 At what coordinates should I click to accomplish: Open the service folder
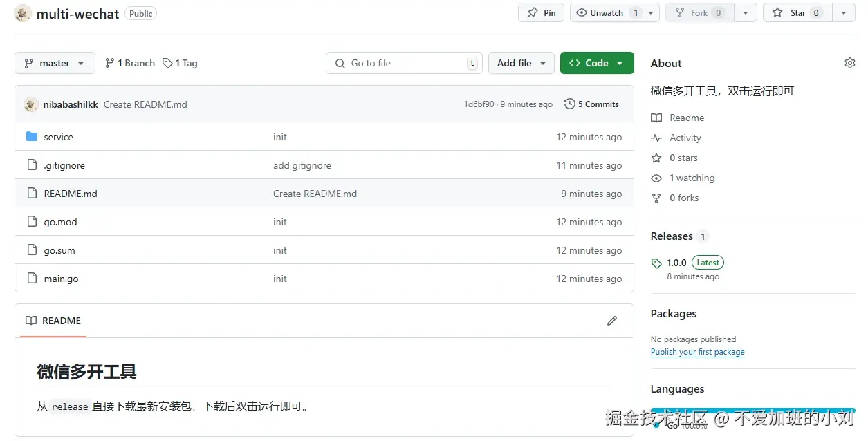58,137
